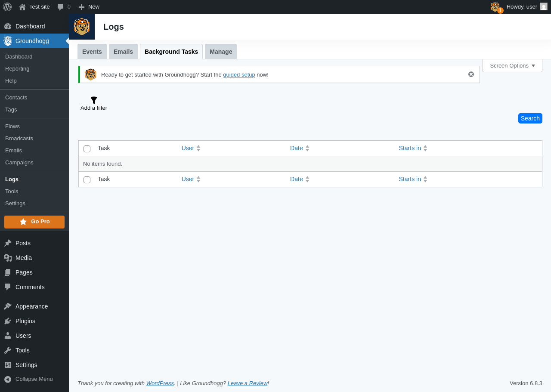Image resolution: width=551 pixels, height=392 pixels.
Task: Dismiss the guided setup notice
Action: click(471, 74)
